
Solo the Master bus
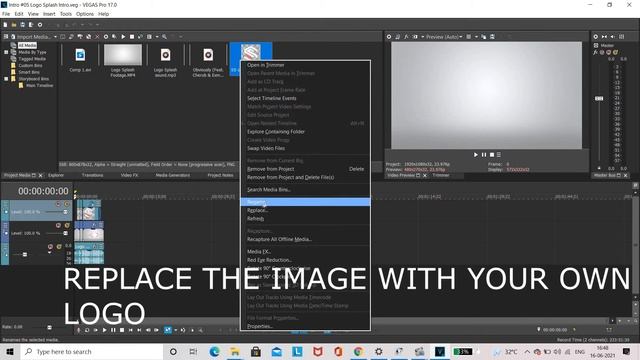[x=615, y=52]
